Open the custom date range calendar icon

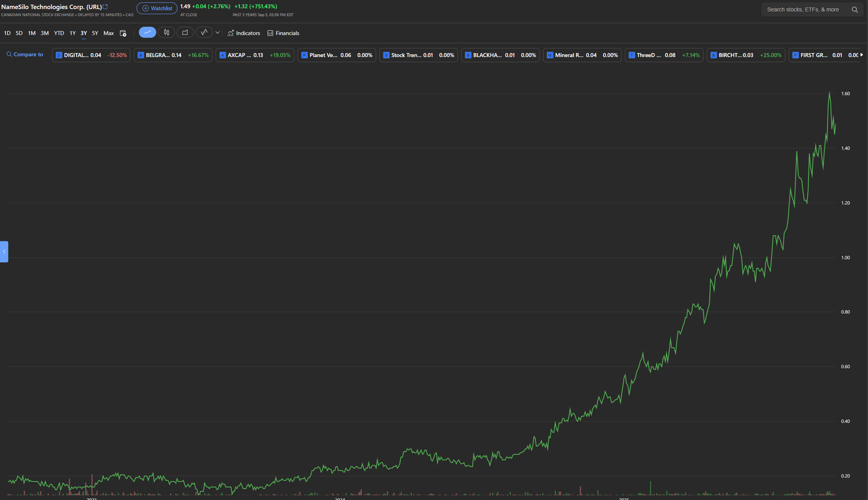point(123,33)
